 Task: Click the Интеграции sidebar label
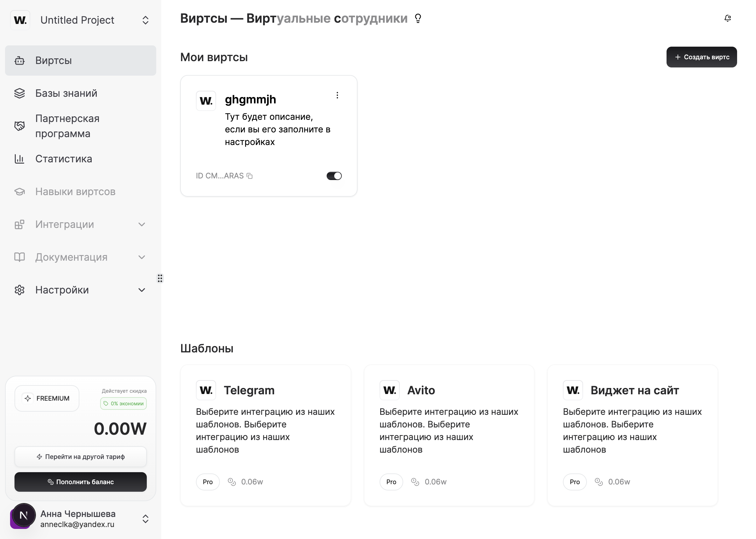tap(65, 224)
